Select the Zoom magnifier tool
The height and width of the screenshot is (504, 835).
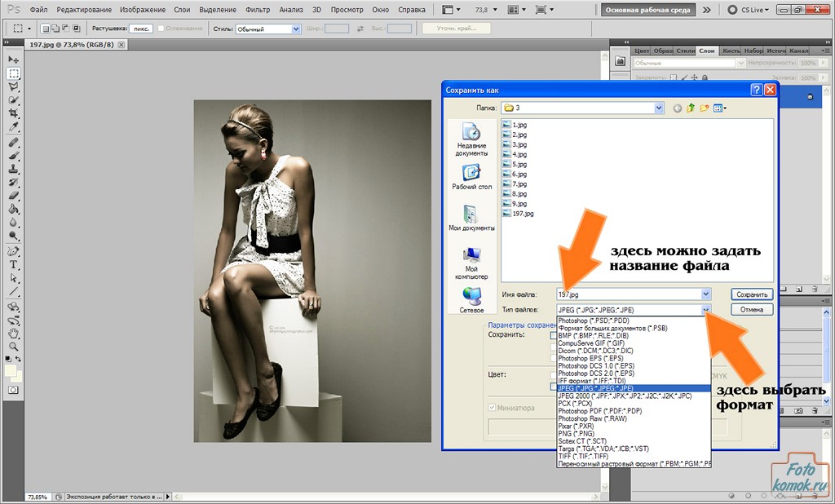pyautogui.click(x=14, y=347)
